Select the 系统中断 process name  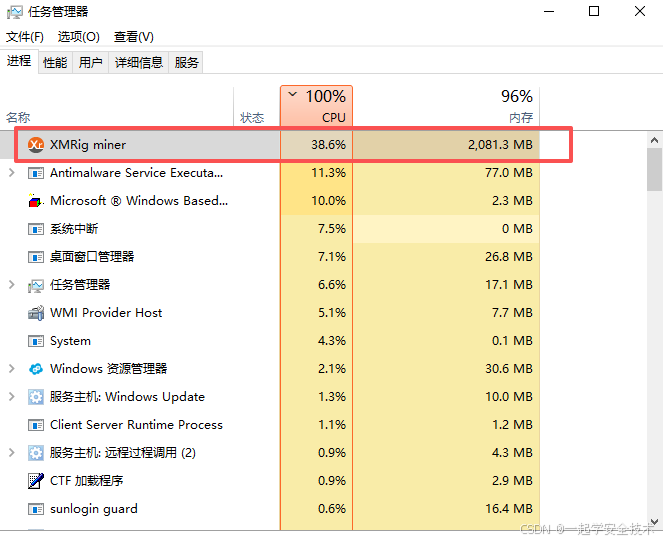click(x=74, y=229)
